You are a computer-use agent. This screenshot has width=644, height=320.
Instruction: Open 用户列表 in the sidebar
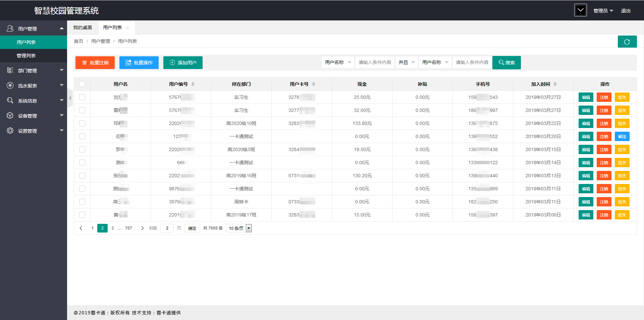click(34, 42)
